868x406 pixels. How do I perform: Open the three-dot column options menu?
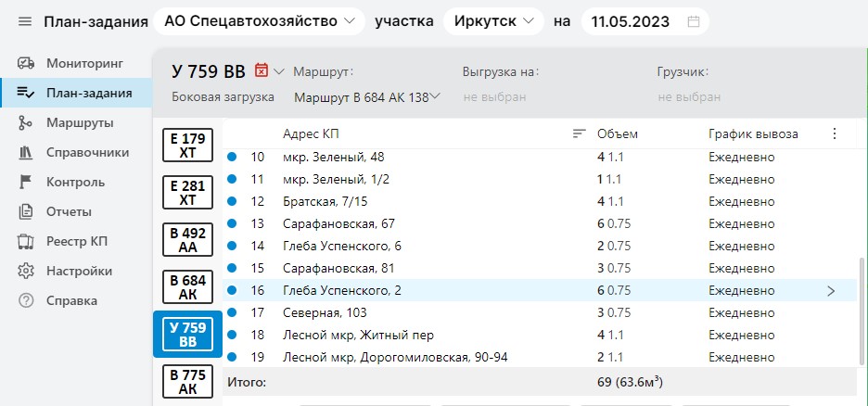[x=835, y=134]
